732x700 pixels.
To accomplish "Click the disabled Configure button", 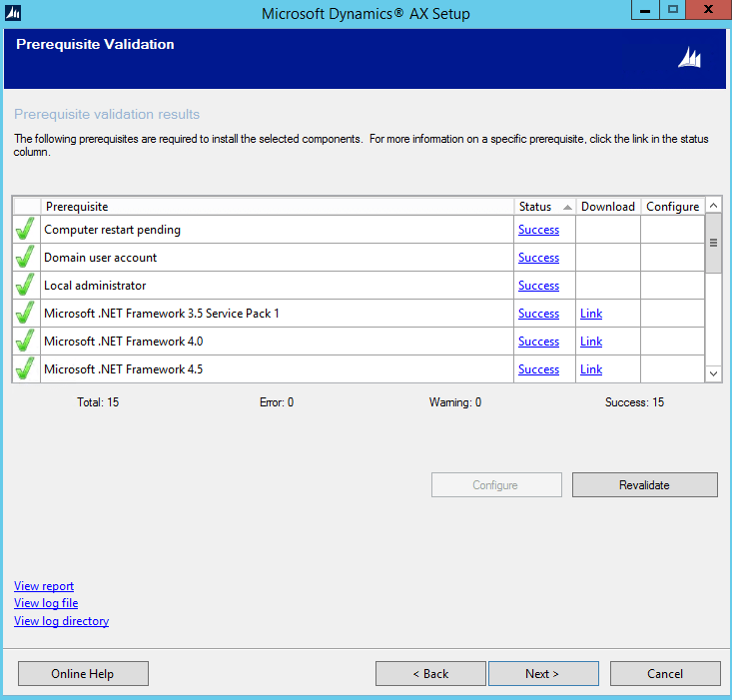I will coord(496,485).
